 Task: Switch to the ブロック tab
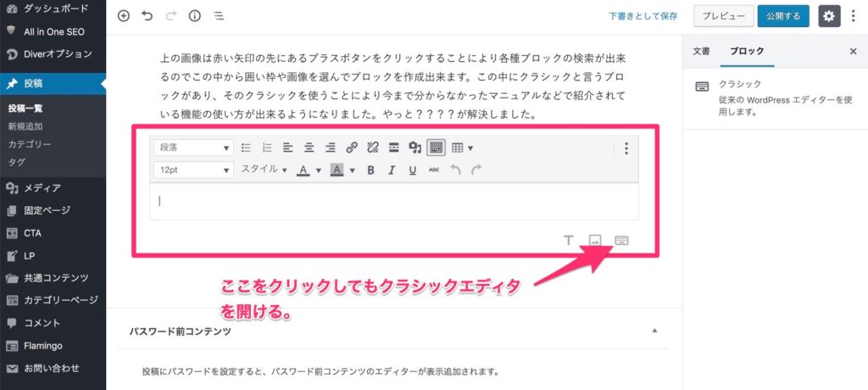pyautogui.click(x=747, y=51)
